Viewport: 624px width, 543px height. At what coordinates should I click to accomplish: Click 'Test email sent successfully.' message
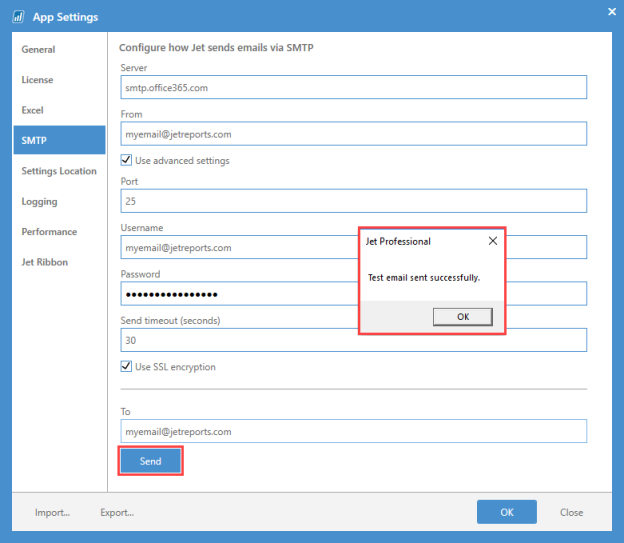[424, 277]
